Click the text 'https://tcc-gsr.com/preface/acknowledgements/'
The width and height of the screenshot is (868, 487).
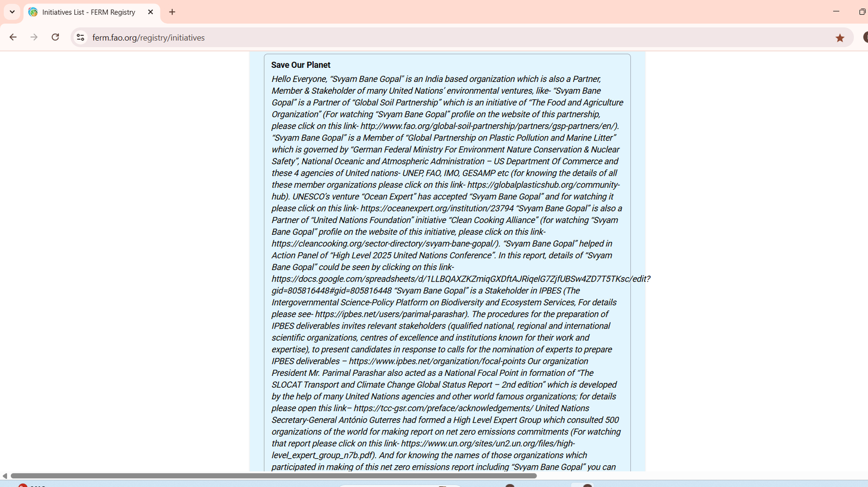(443, 408)
